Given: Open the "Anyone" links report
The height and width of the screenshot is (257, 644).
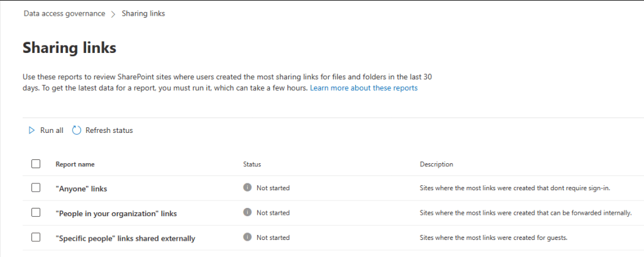Looking at the screenshot, I should point(81,188).
